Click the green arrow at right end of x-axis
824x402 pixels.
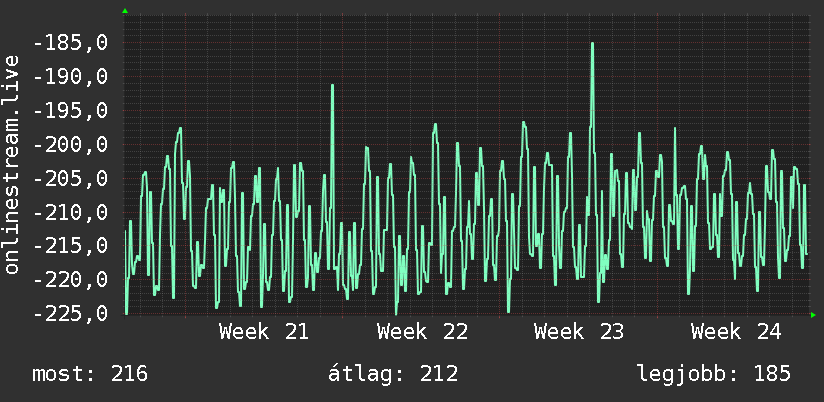coord(813,315)
